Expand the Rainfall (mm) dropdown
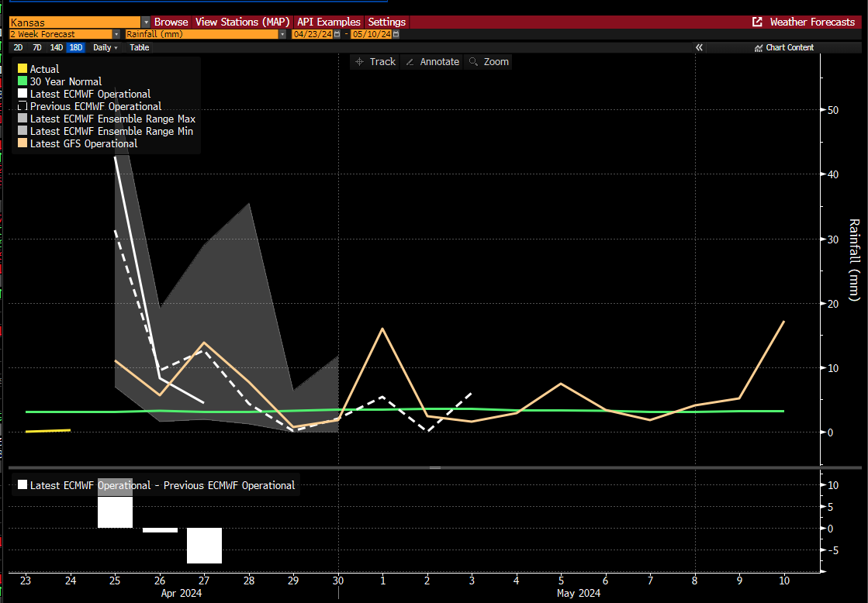Screen dimensions: 868x603 (x=282, y=34)
